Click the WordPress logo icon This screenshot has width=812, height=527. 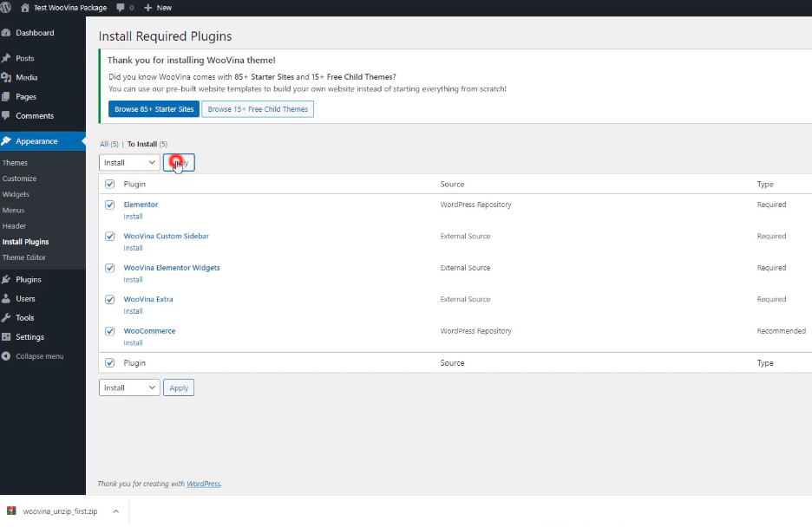(7, 7)
